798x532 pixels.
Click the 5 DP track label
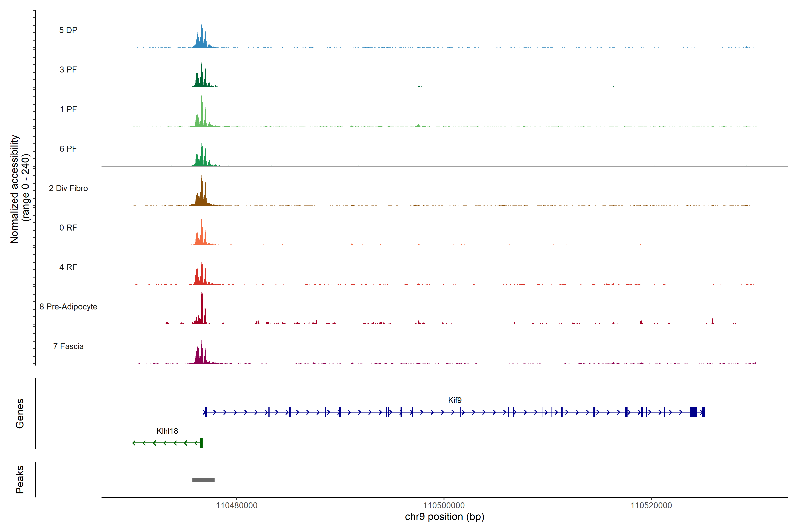point(68,30)
